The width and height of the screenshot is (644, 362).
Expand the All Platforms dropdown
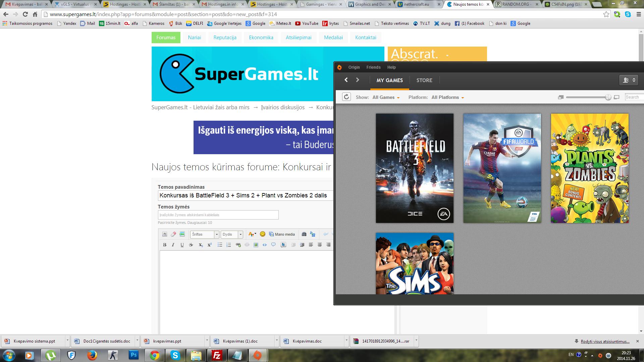coord(447,97)
